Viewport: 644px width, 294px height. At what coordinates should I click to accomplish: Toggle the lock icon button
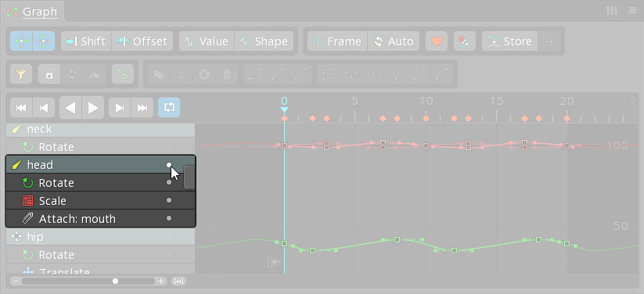[x=49, y=74]
